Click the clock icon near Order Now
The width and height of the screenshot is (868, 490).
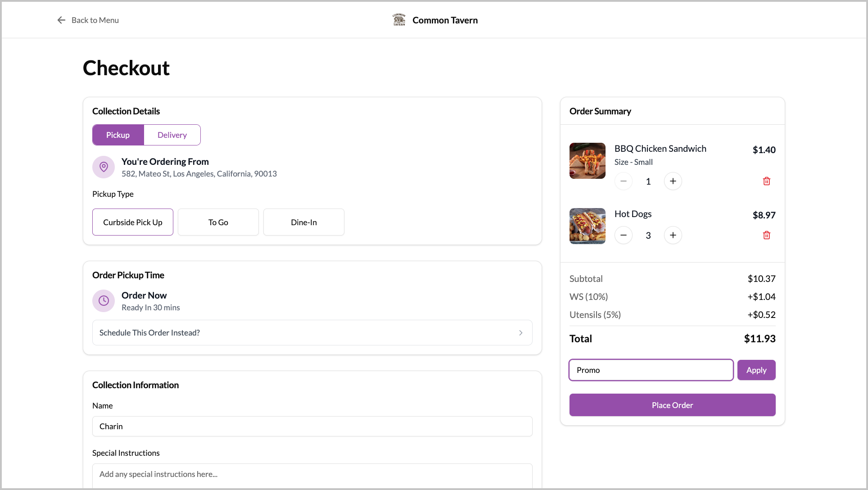(x=104, y=301)
